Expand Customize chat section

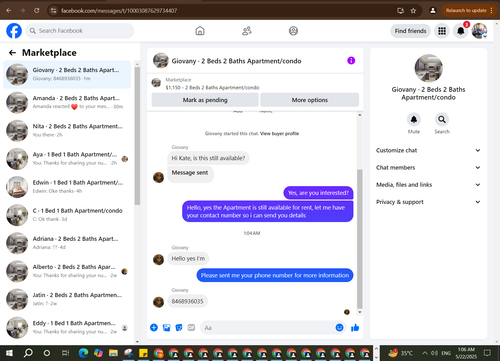[428, 150]
